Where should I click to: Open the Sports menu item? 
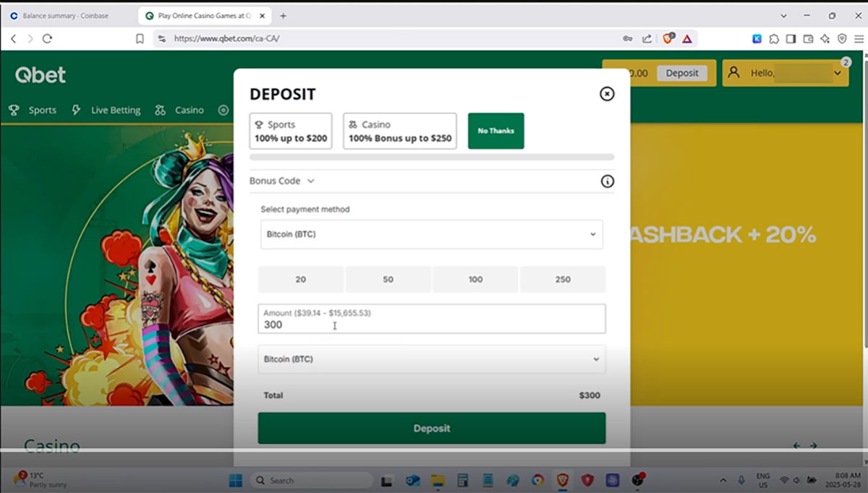33,110
